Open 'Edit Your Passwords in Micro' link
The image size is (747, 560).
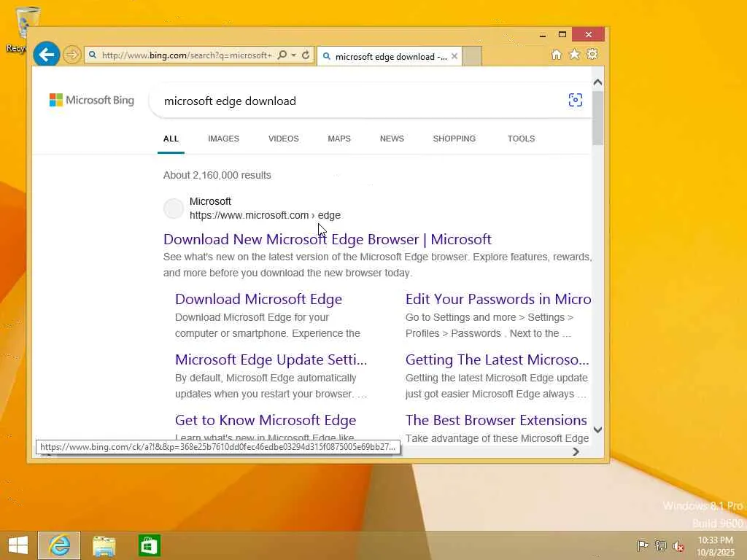click(x=498, y=299)
